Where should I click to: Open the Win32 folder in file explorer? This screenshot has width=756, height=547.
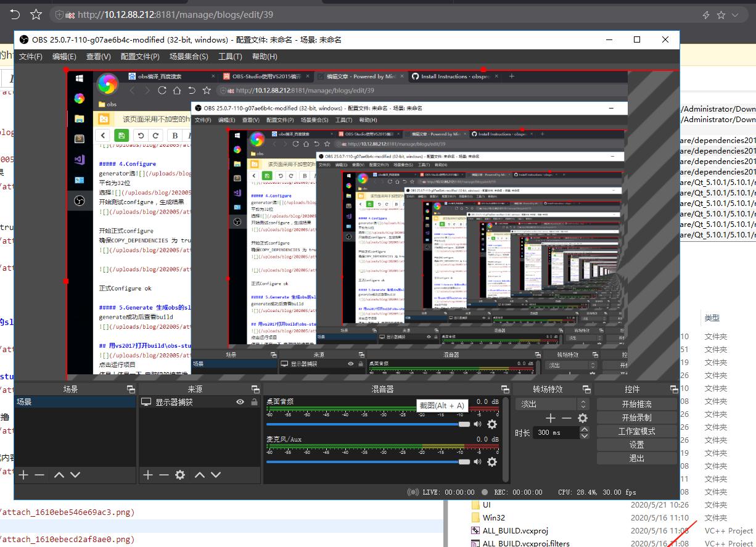[x=493, y=517]
